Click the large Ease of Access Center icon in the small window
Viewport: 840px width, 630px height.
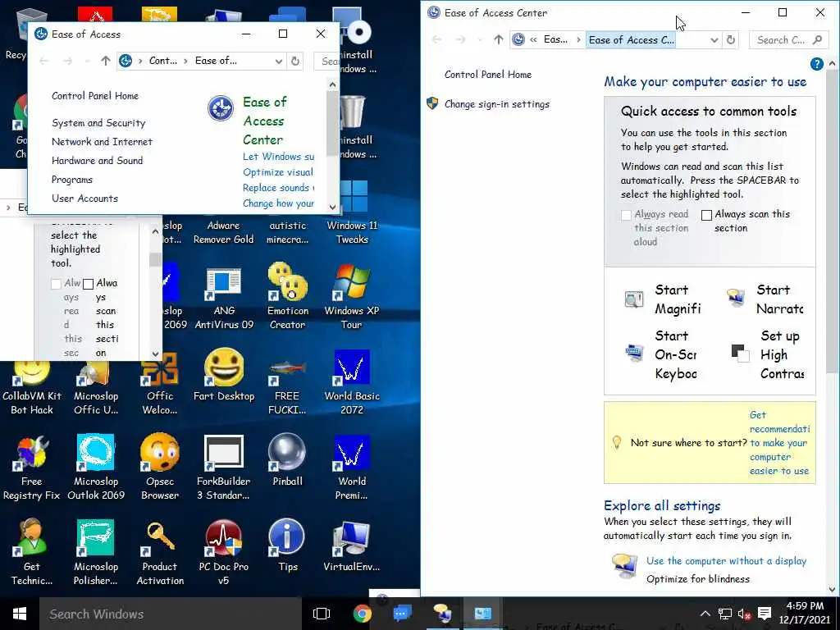[221, 107]
